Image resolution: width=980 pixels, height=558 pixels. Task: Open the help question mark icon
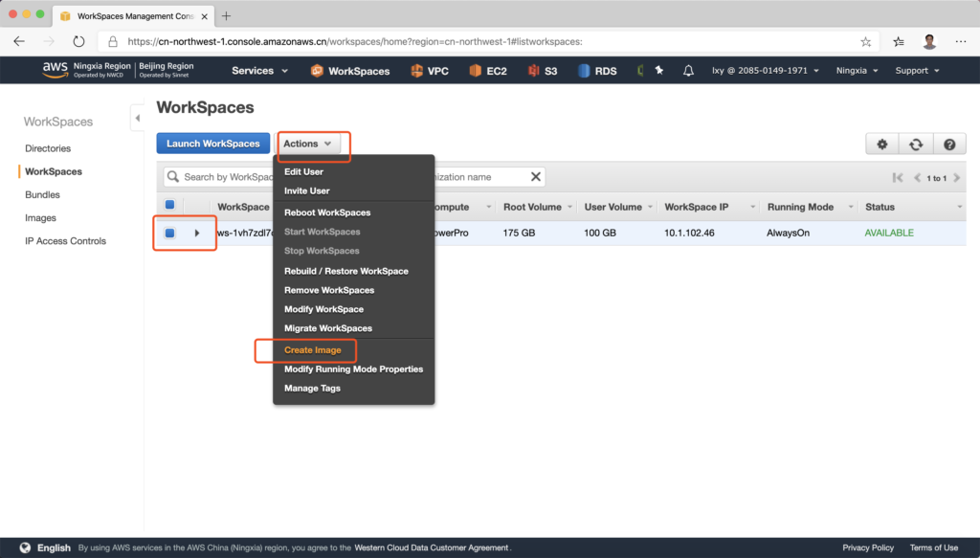pos(948,144)
